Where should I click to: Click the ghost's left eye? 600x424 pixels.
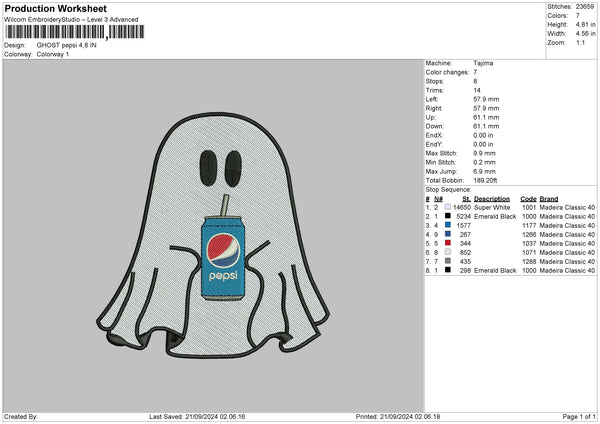tap(207, 167)
